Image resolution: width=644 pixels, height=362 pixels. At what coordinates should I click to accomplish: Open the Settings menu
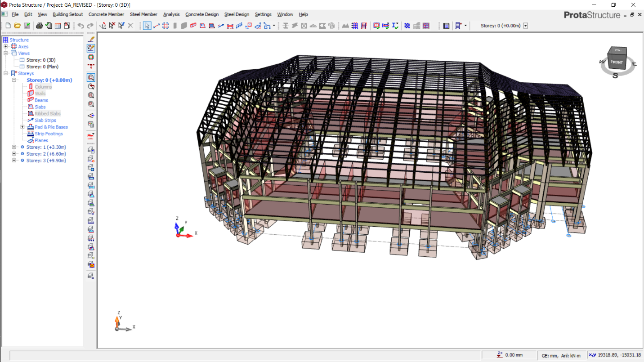pos(263,14)
